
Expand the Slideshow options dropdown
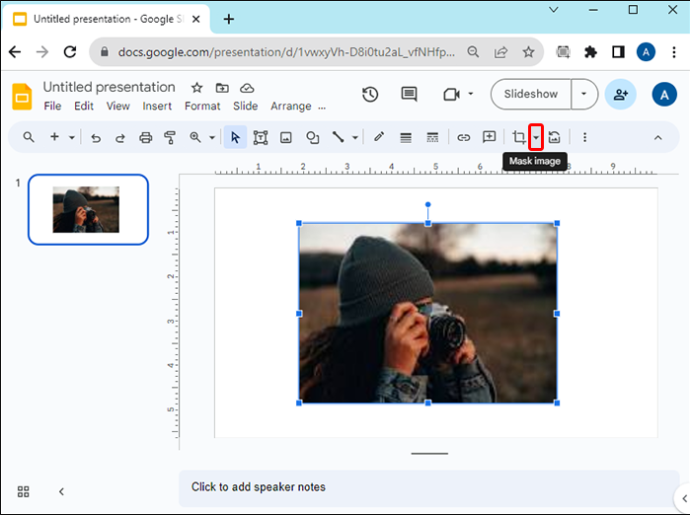coord(584,94)
